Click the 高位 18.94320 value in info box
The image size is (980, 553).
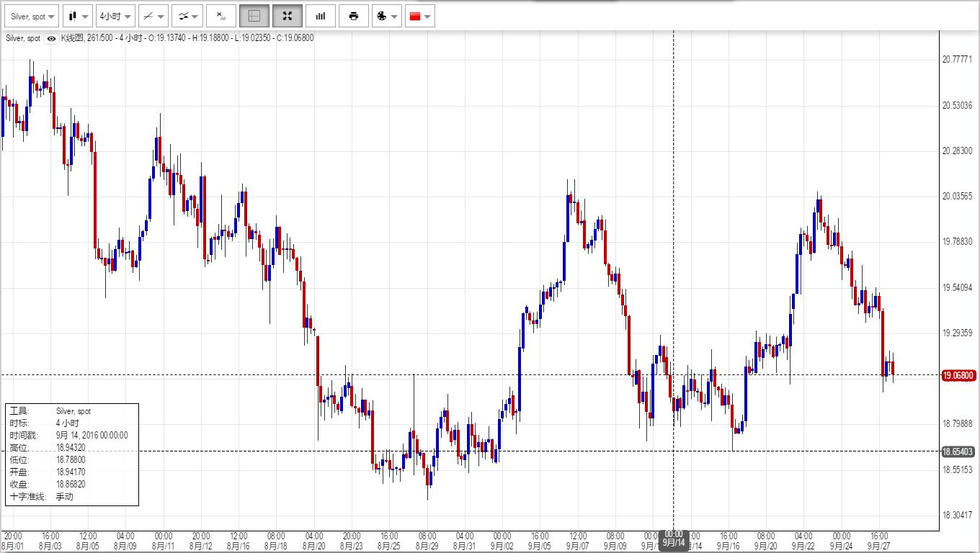pyautogui.click(x=71, y=447)
